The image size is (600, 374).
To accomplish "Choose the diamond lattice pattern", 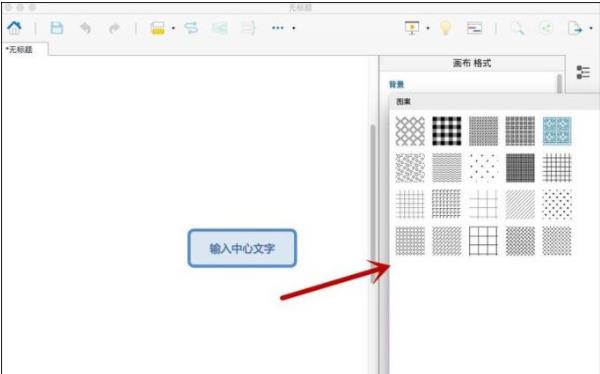I will pyautogui.click(x=410, y=131).
